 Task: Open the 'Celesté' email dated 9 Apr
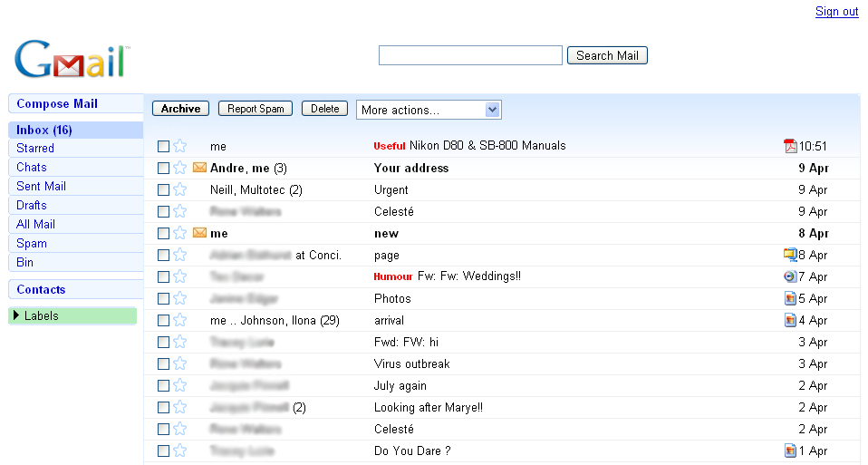pos(393,211)
